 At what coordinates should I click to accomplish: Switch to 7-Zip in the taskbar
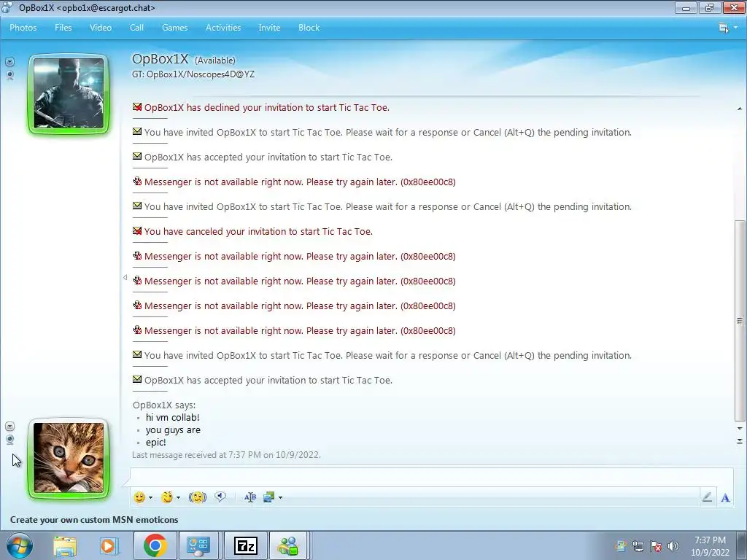pos(246,545)
